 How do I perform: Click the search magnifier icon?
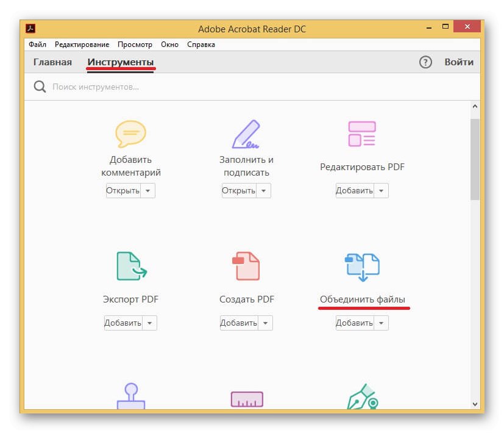coord(40,87)
